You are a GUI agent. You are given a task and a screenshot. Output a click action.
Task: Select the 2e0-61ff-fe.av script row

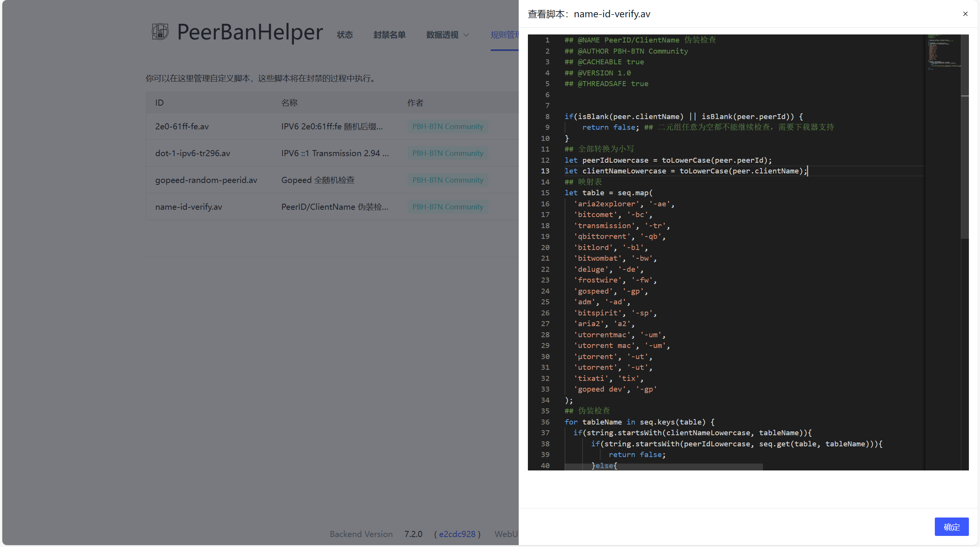182,126
